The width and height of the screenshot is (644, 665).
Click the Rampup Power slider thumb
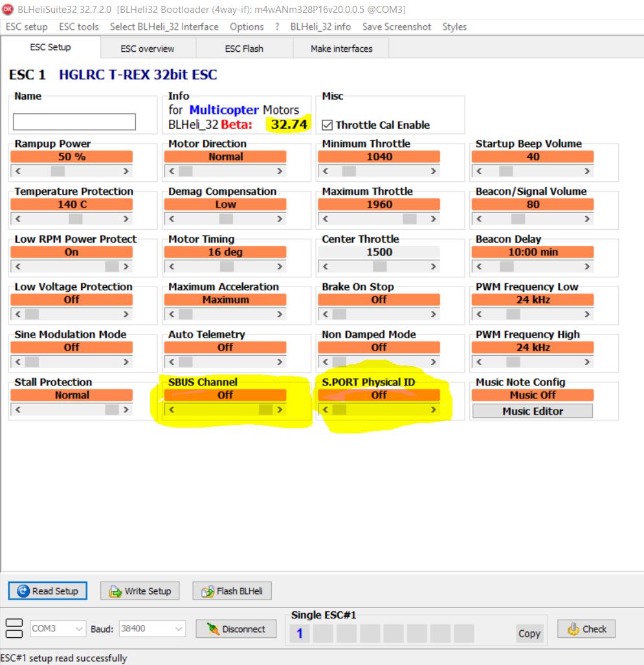pyautogui.click(x=58, y=171)
